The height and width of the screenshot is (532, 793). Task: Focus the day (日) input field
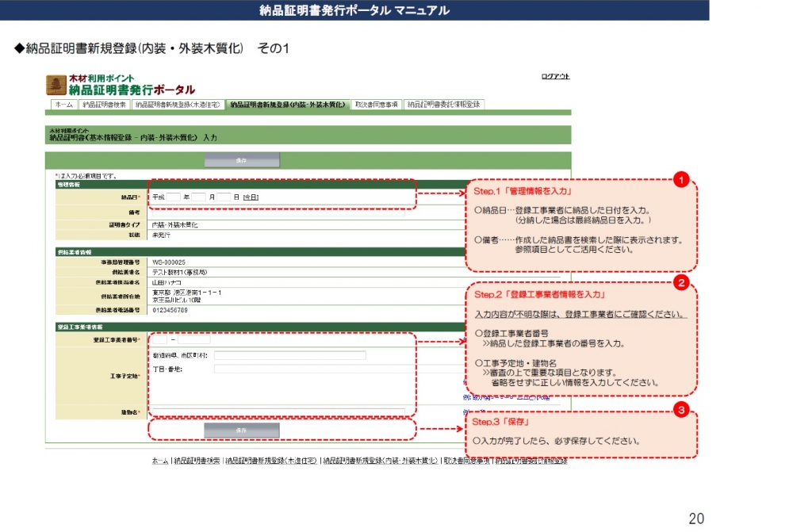click(224, 197)
